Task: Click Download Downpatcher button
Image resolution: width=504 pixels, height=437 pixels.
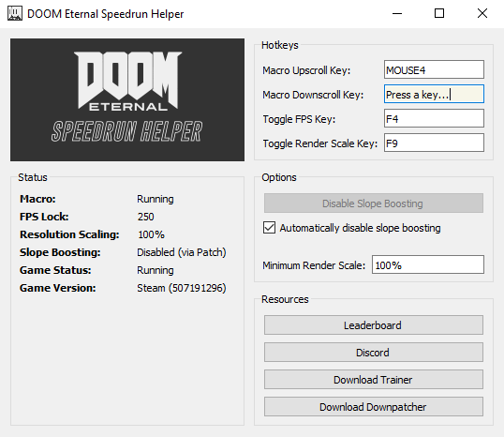Action: tap(374, 407)
